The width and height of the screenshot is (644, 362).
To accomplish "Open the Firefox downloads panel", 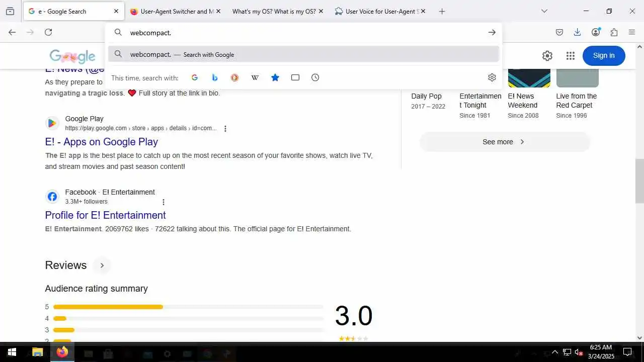I will (x=577, y=32).
